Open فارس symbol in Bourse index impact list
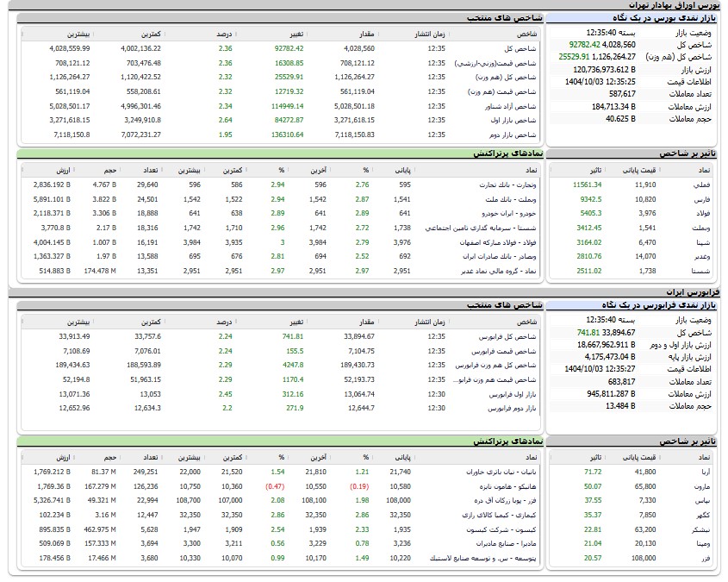Viewport: 728px width, 582px height. point(702,197)
